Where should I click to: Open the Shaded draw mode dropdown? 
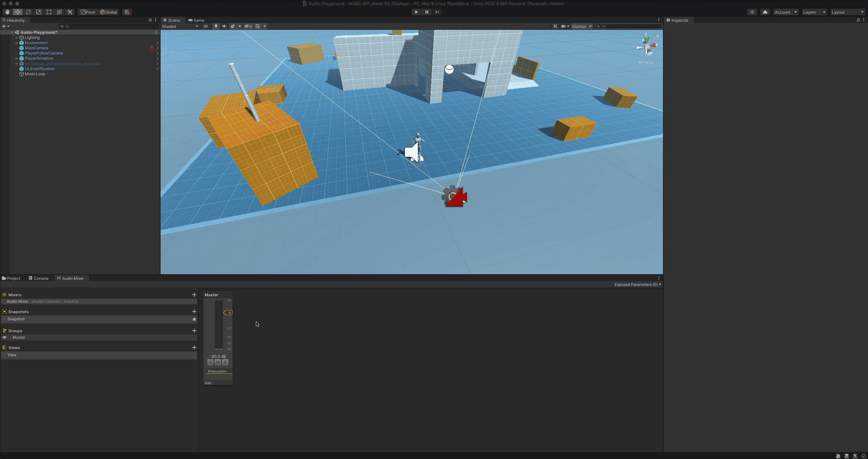[180, 26]
